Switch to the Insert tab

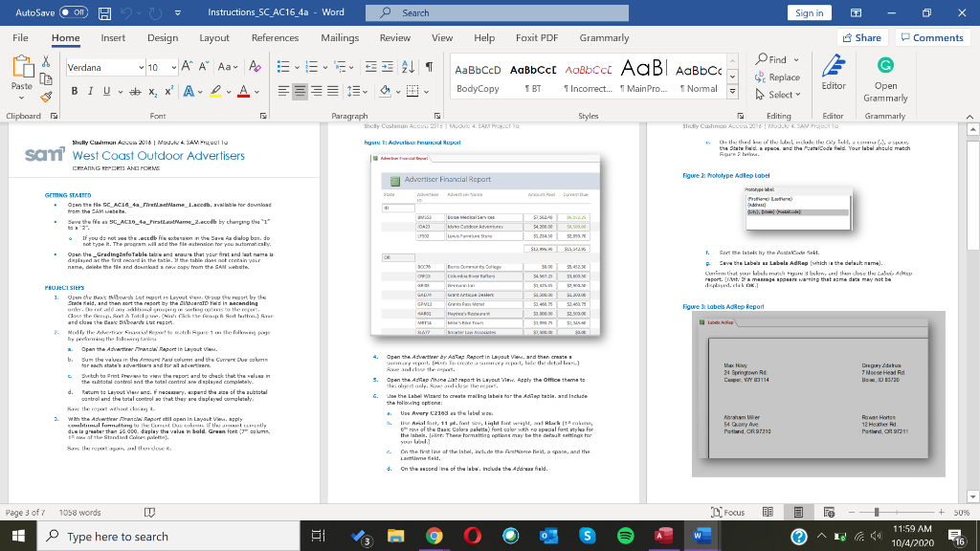coord(113,37)
